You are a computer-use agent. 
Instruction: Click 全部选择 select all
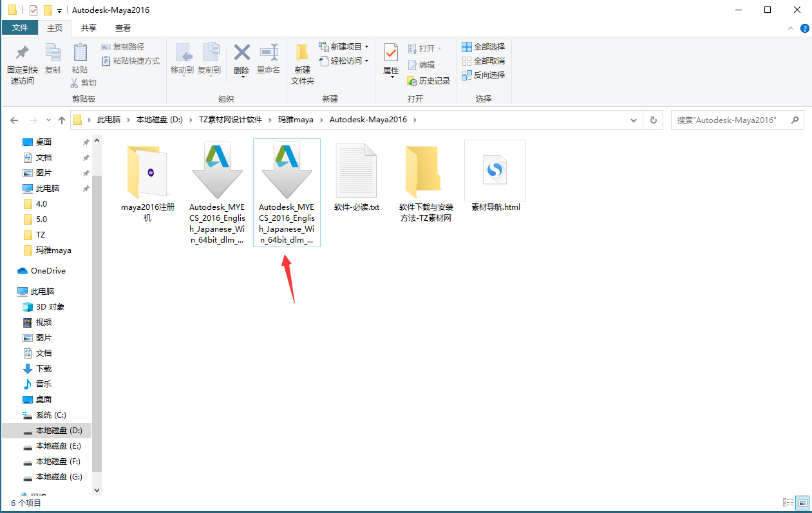[x=484, y=47]
